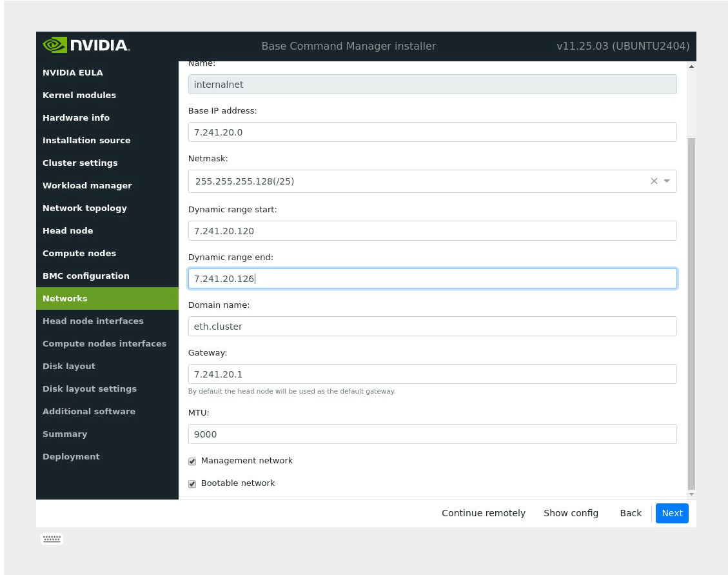Click the Gateway input field
Image resolution: width=728 pixels, height=575 pixels.
[432, 374]
